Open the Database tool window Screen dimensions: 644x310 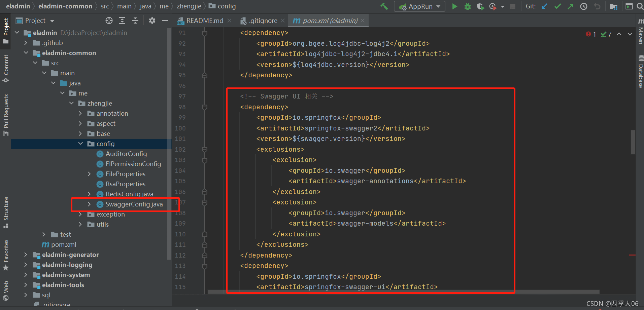coord(640,71)
